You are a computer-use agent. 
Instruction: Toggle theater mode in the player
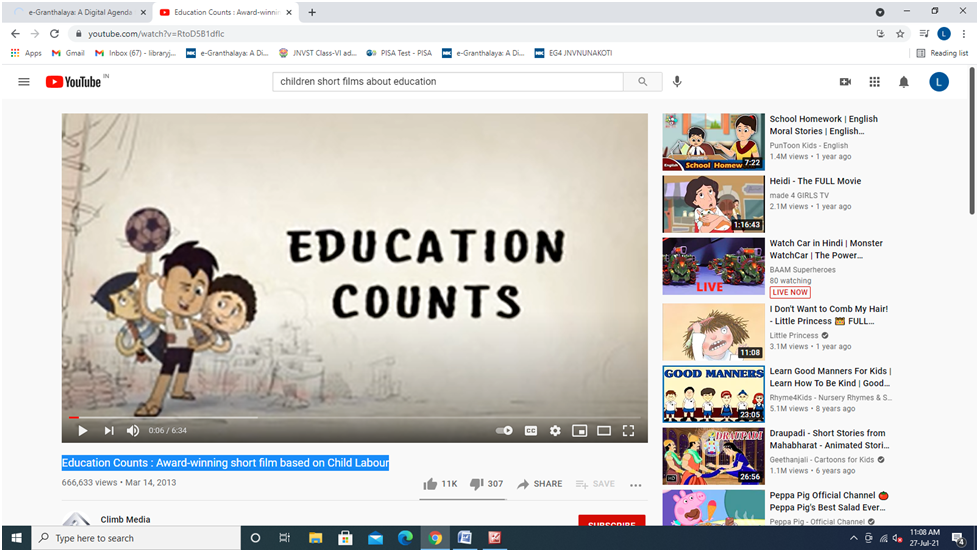pyautogui.click(x=604, y=431)
